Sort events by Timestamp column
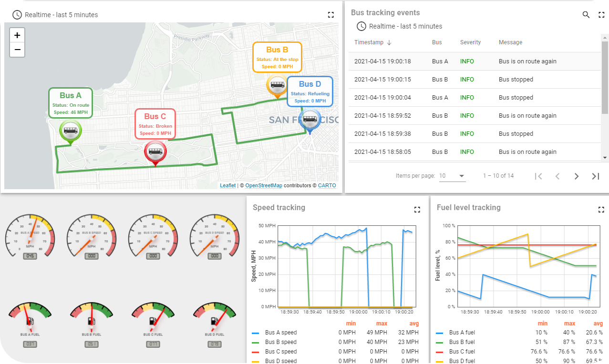The image size is (609, 364). (x=369, y=42)
